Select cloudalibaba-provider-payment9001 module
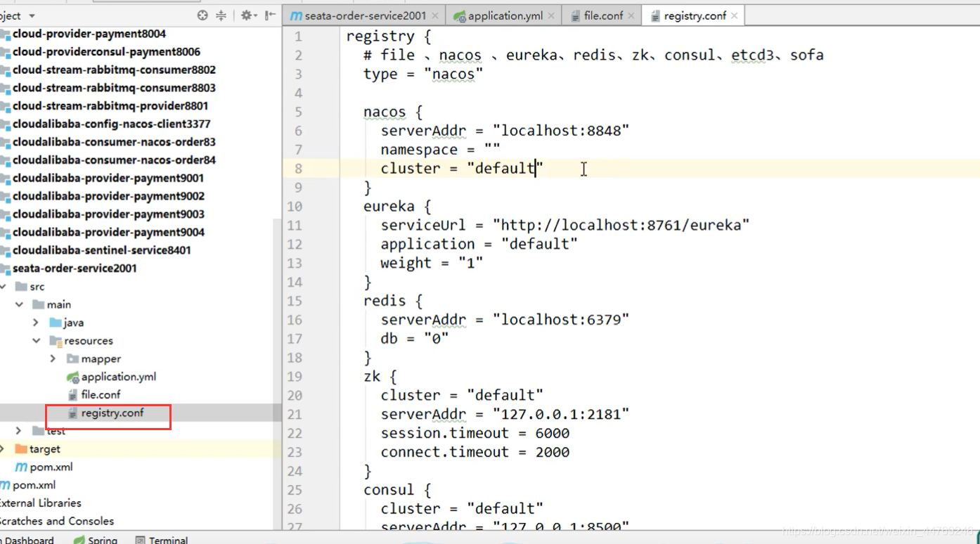The image size is (980, 544). pyautogui.click(x=108, y=179)
